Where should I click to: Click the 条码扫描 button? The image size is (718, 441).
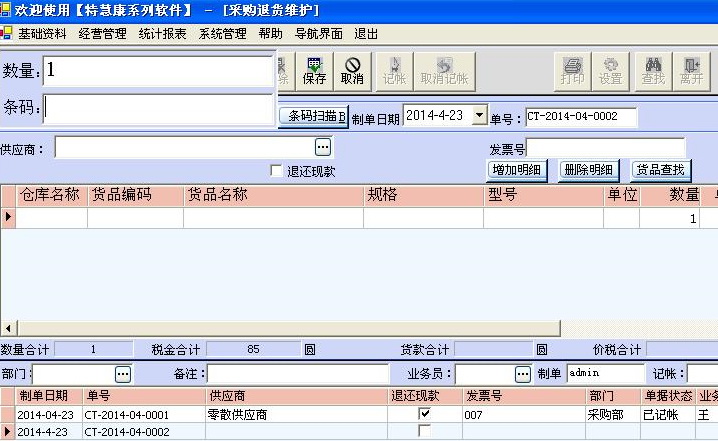point(314,116)
